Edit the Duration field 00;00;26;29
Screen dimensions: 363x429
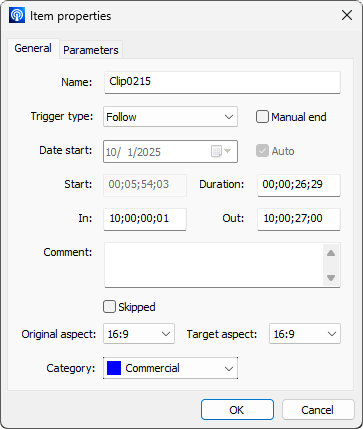(x=299, y=185)
